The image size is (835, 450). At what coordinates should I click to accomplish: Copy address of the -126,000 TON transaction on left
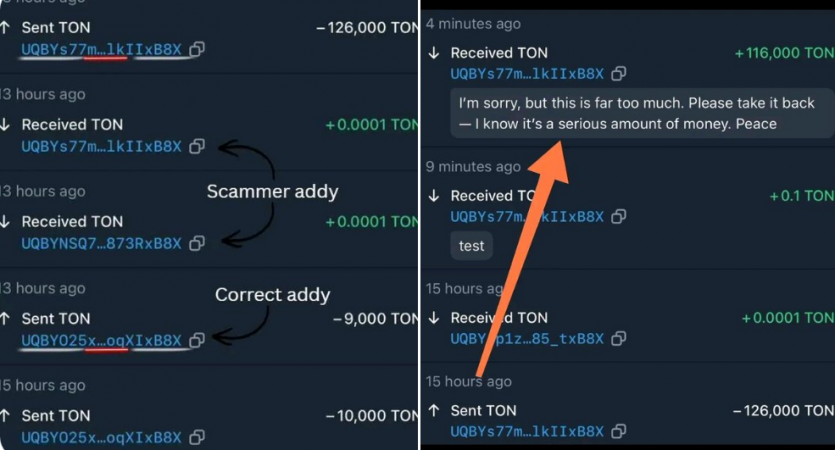coord(197,50)
